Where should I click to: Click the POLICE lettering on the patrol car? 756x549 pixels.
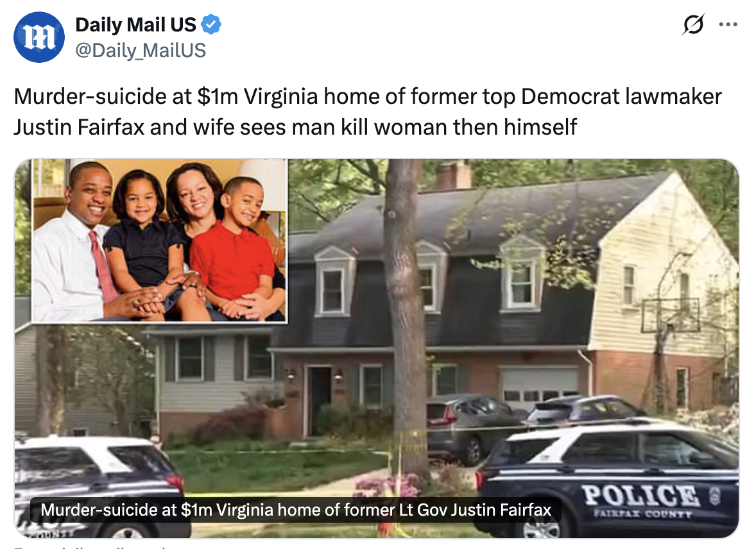point(640,495)
